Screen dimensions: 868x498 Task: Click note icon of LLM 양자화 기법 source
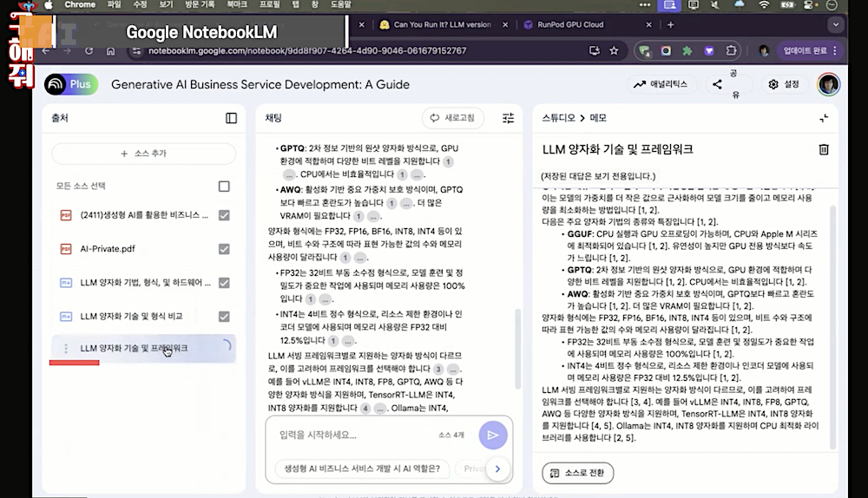click(65, 283)
